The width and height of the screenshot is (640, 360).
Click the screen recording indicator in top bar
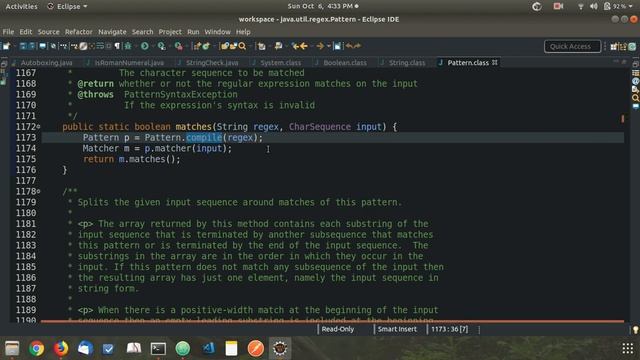coord(558,6)
